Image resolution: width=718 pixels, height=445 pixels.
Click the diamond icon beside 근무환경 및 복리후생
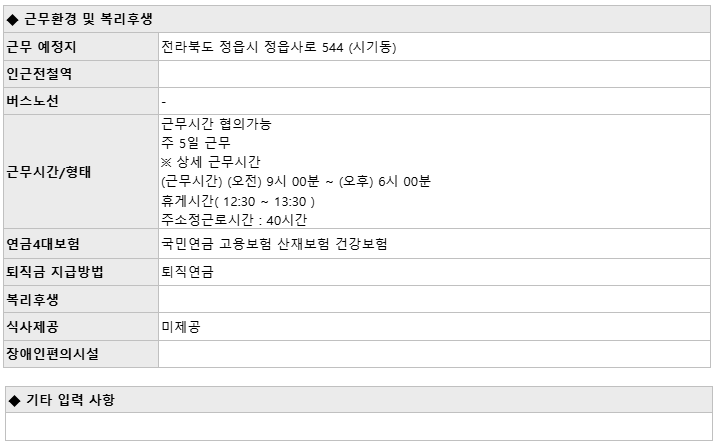13,20
